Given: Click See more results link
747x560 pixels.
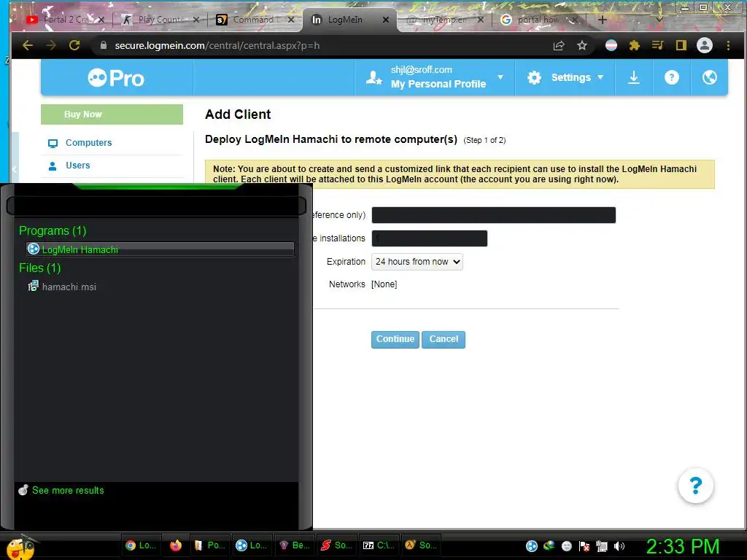Looking at the screenshot, I should coord(68,491).
